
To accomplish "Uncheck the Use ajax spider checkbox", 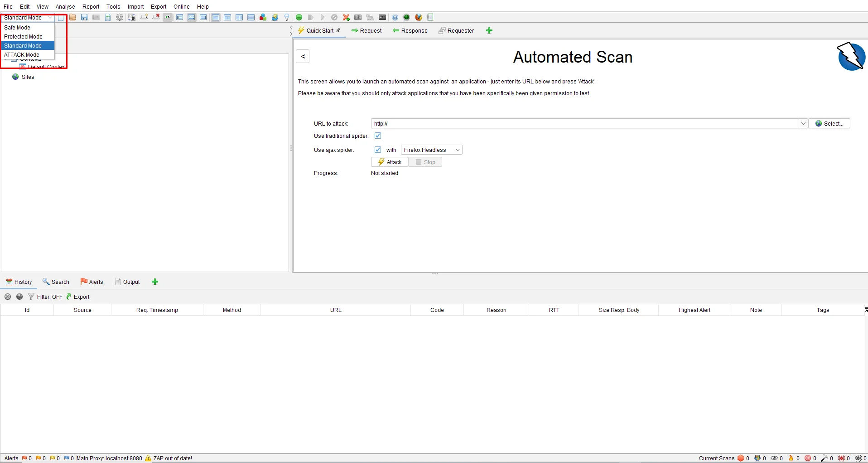I will (378, 150).
